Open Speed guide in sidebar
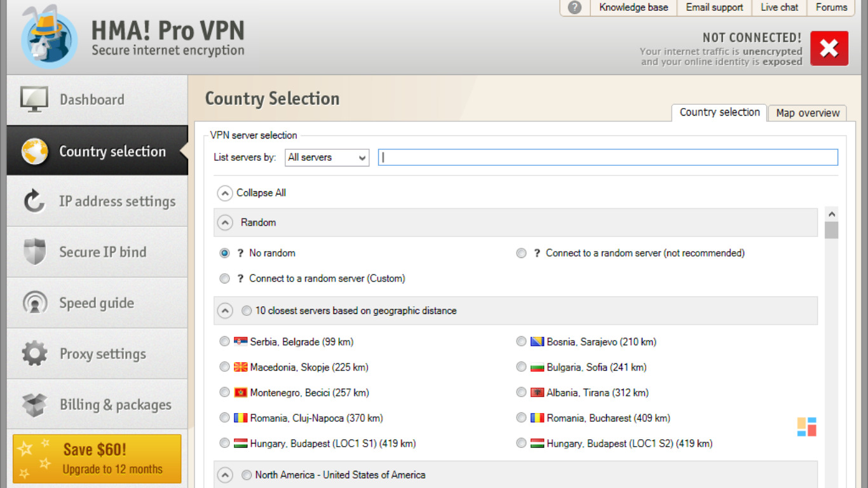The image size is (868, 488). point(97,303)
